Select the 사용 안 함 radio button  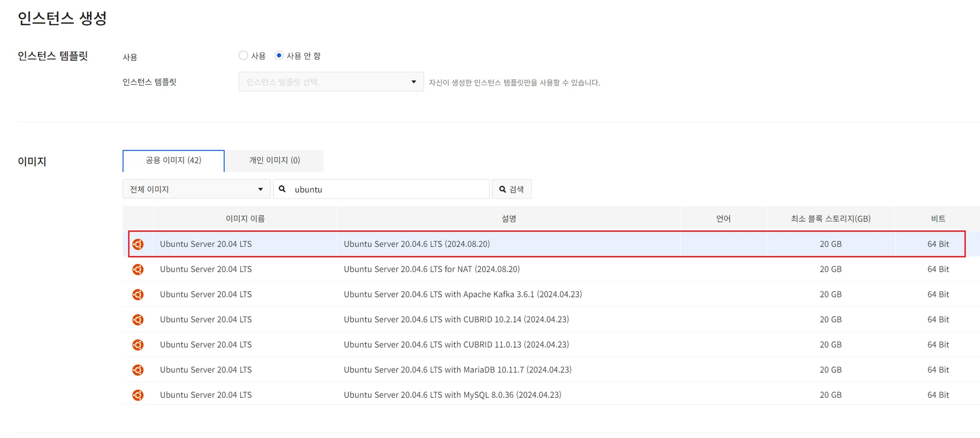click(x=279, y=55)
